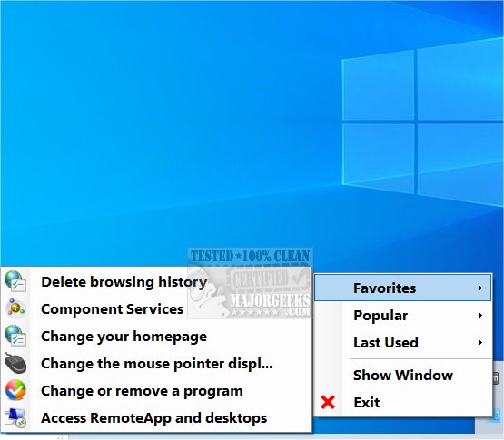Screen dimensions: 504x440
Task: Open the Popular submenu
Action: pos(403,316)
